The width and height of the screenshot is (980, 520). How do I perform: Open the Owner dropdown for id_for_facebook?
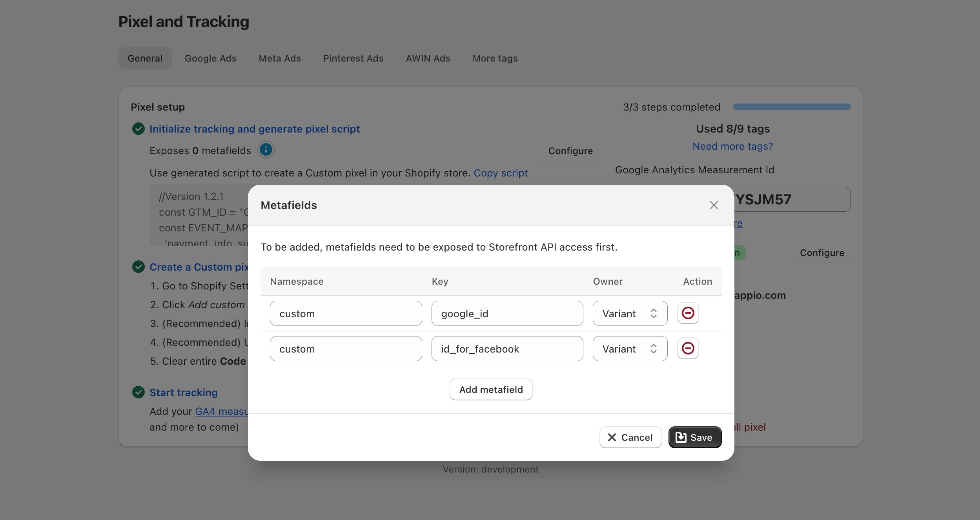coord(630,349)
